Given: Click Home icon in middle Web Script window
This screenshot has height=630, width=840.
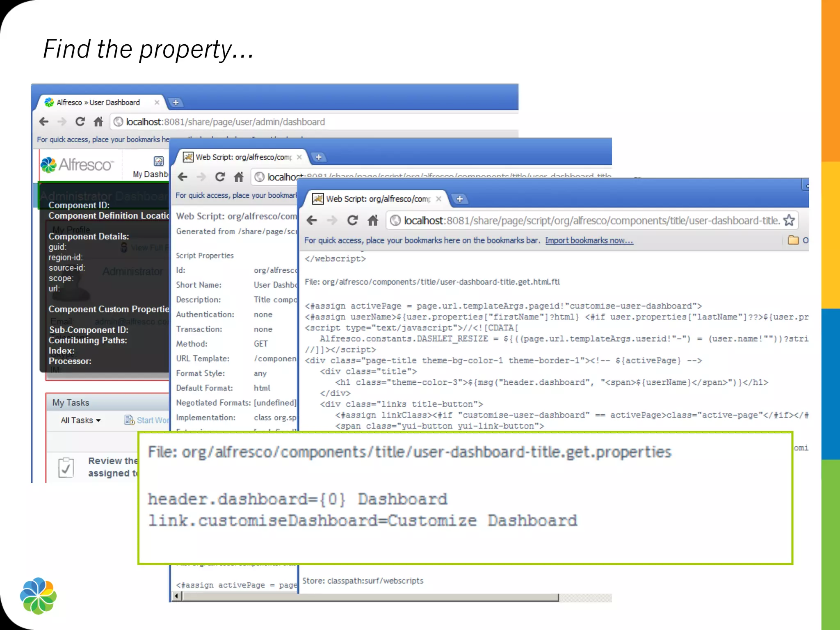Looking at the screenshot, I should point(239,177).
